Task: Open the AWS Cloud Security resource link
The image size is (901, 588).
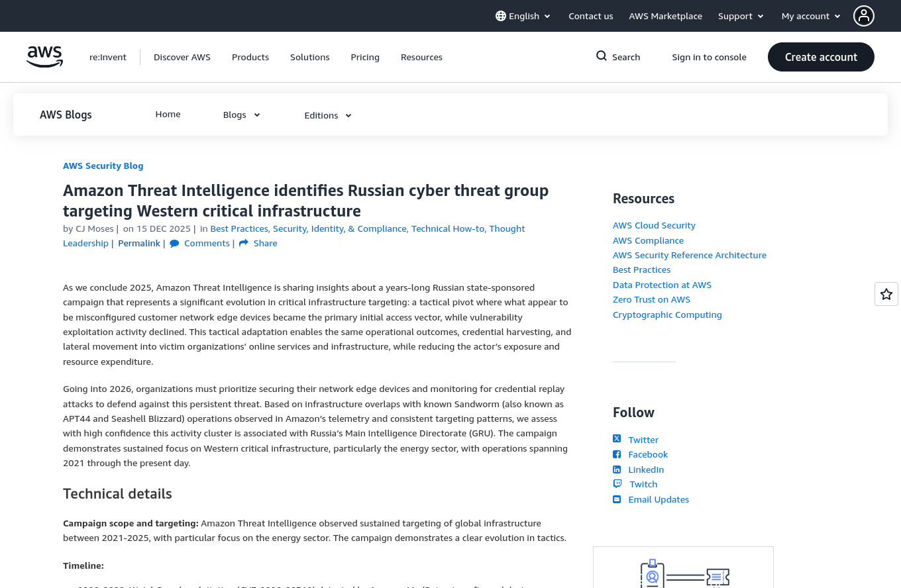Action: point(654,225)
